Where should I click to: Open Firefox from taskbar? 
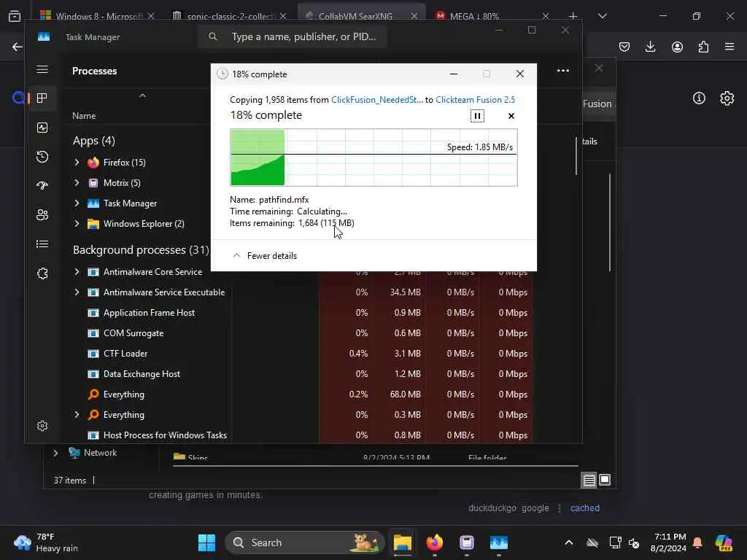(x=435, y=542)
